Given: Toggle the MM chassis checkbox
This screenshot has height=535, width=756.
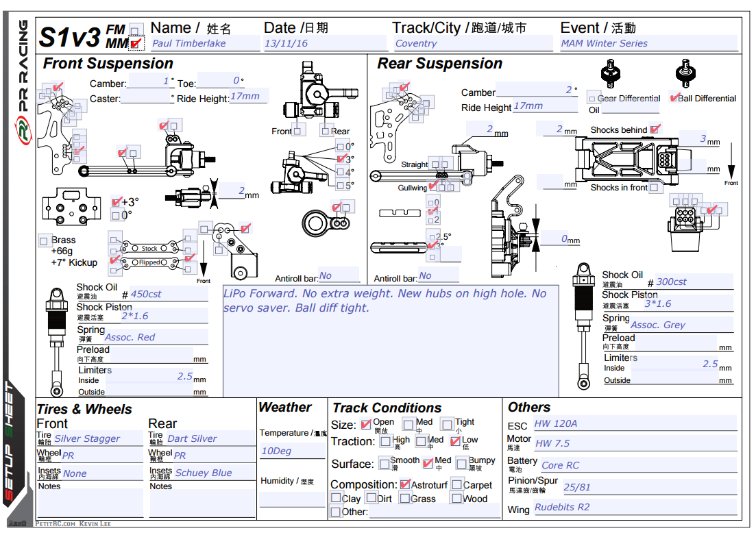Looking at the screenshot, I should click(x=136, y=44).
